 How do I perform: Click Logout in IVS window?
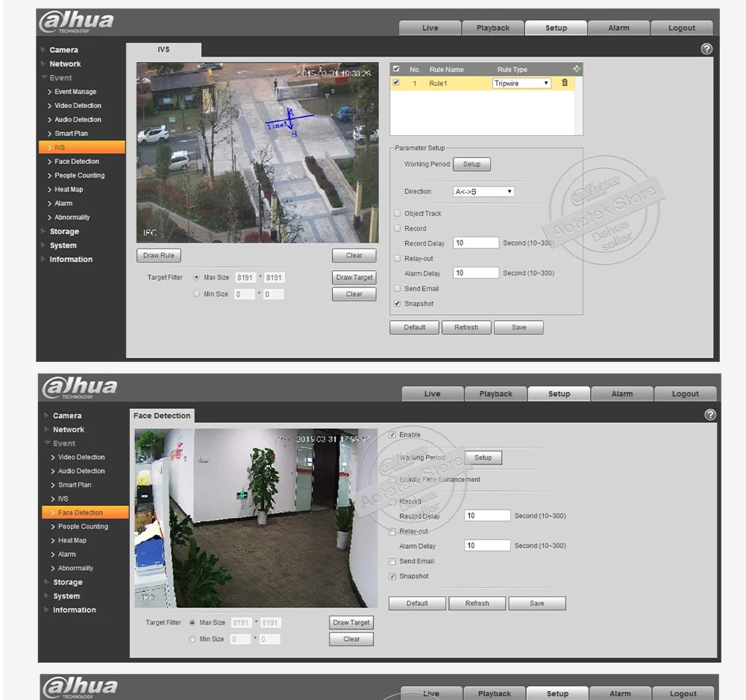(681, 28)
